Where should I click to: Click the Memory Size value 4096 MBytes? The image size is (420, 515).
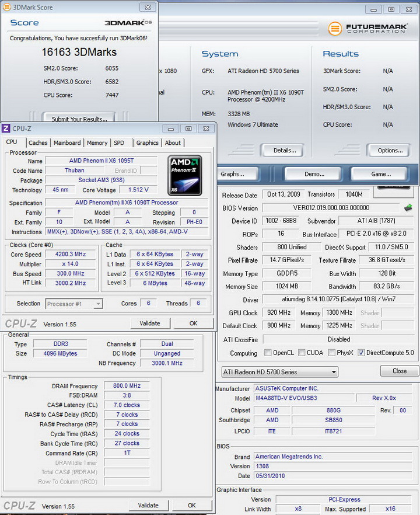coord(61,353)
